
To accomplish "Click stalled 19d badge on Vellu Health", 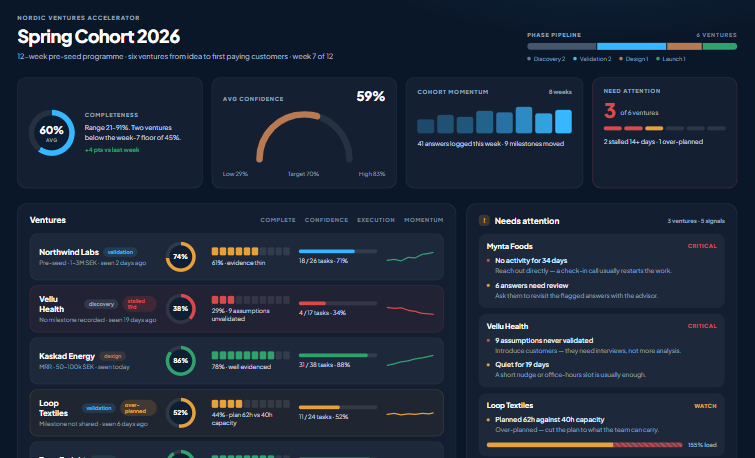I will point(139,304).
